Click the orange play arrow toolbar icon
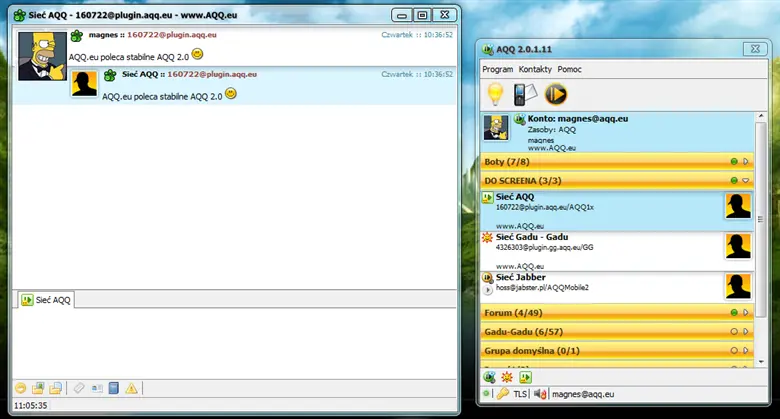 pyautogui.click(x=556, y=94)
